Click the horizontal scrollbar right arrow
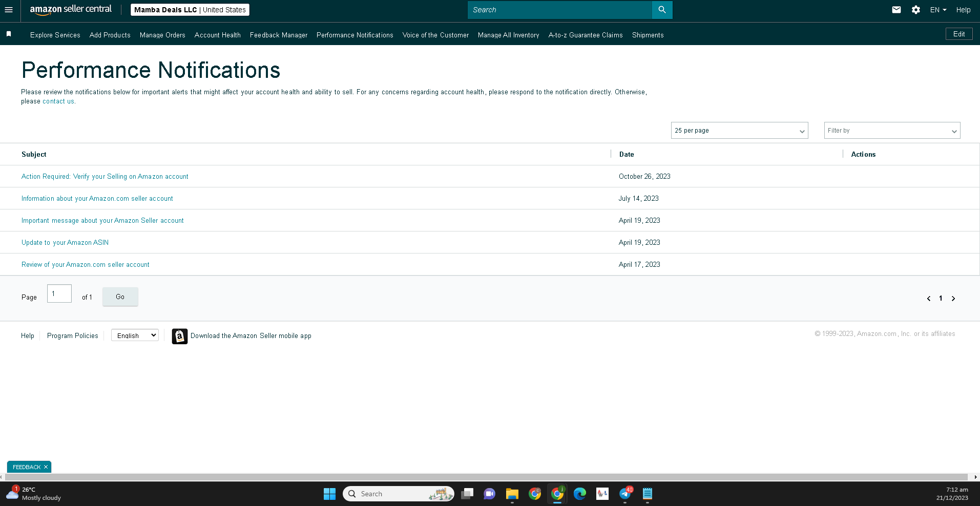The image size is (980, 506). 975,477
